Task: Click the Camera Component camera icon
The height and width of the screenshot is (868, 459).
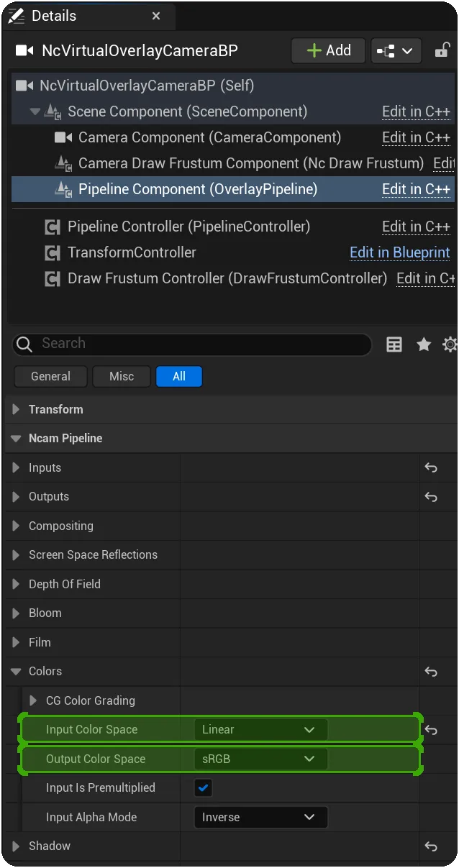Action: tap(63, 137)
